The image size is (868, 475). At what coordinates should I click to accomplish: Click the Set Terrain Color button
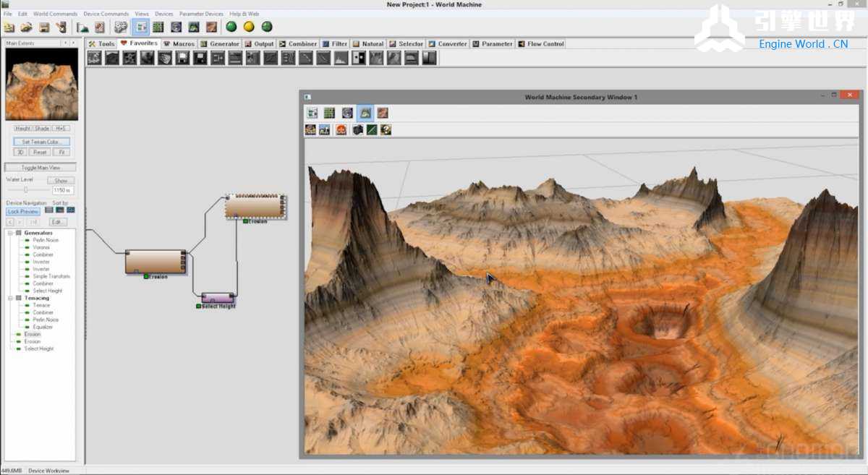pos(41,142)
